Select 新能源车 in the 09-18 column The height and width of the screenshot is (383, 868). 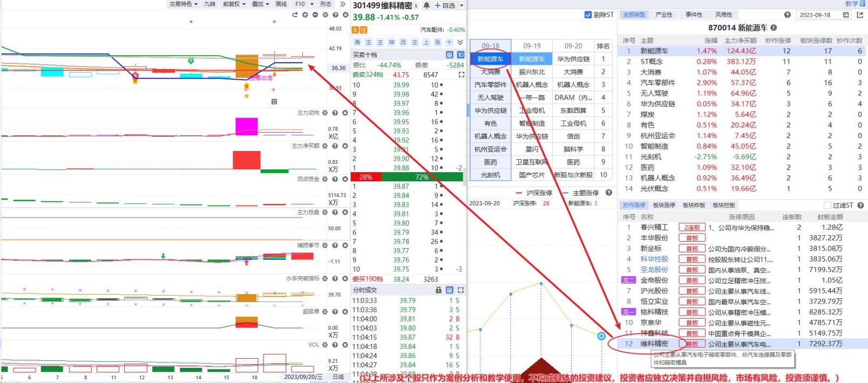490,59
